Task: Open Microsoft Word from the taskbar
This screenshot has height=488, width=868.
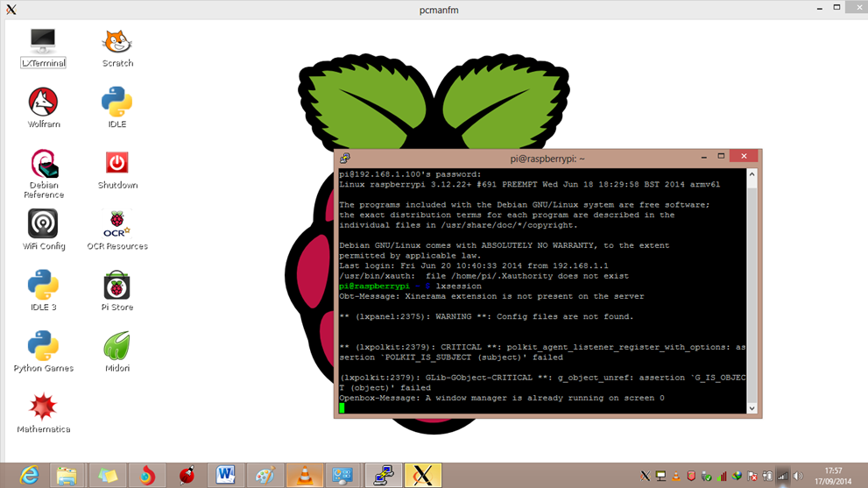Action: click(225, 475)
